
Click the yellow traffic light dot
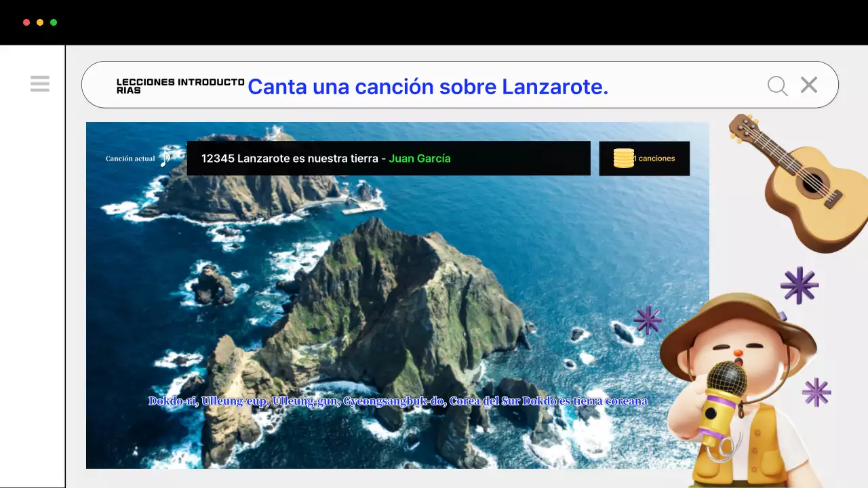pyautogui.click(x=40, y=22)
